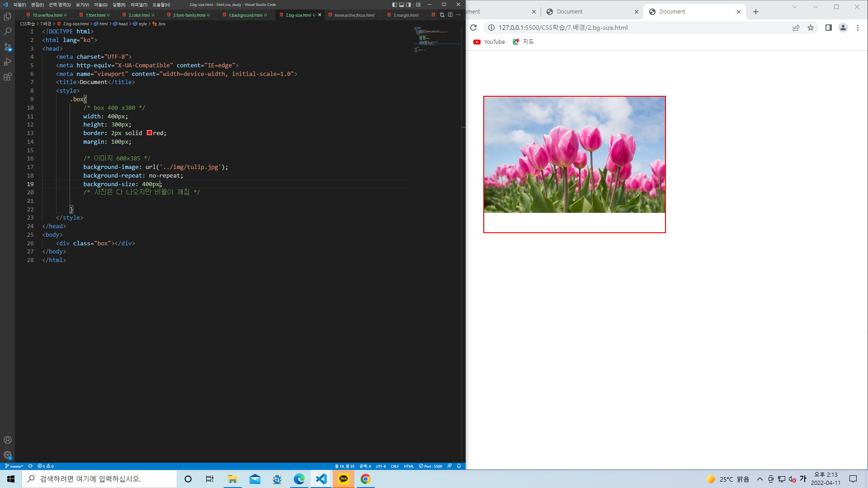The height and width of the screenshot is (488, 868).
Task: Toggle the Live Server Port 5500
Action: tap(430, 466)
